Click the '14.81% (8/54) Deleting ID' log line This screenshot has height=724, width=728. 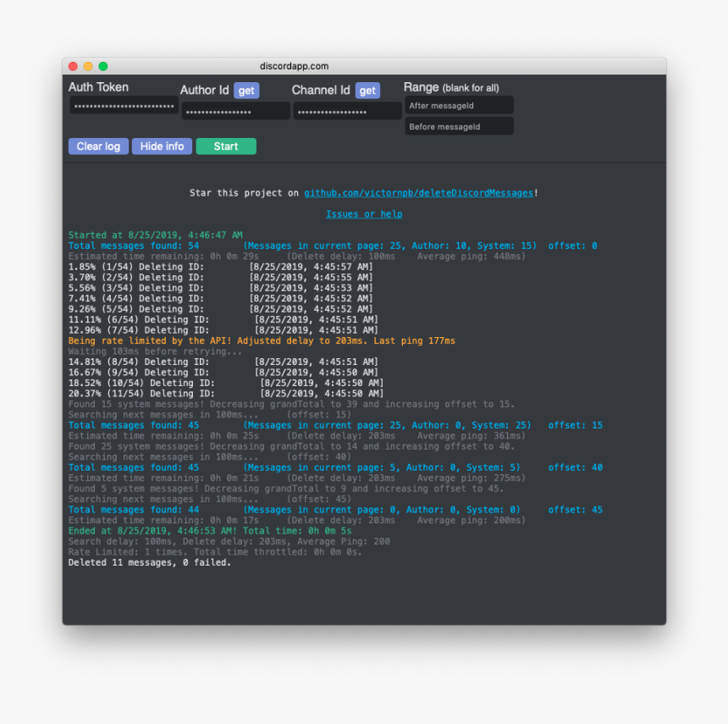[223, 362]
